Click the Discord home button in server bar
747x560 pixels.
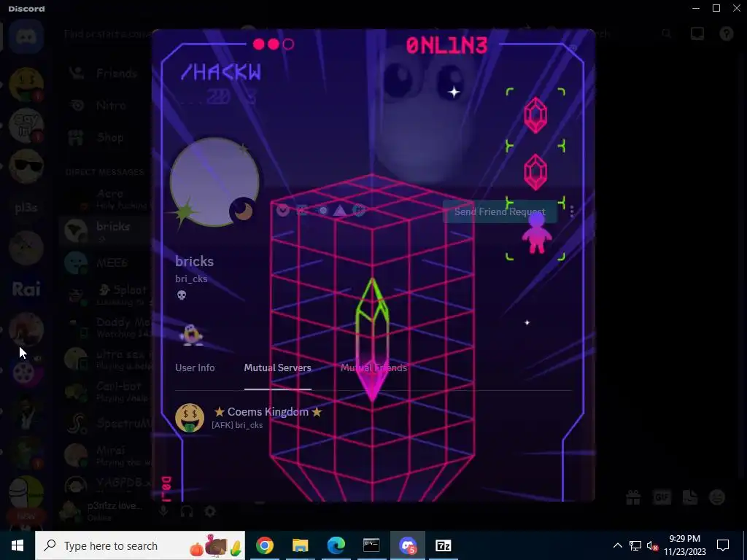coord(27,36)
